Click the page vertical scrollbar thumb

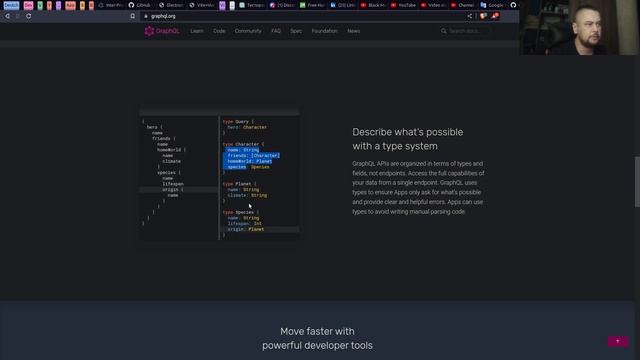(637, 182)
